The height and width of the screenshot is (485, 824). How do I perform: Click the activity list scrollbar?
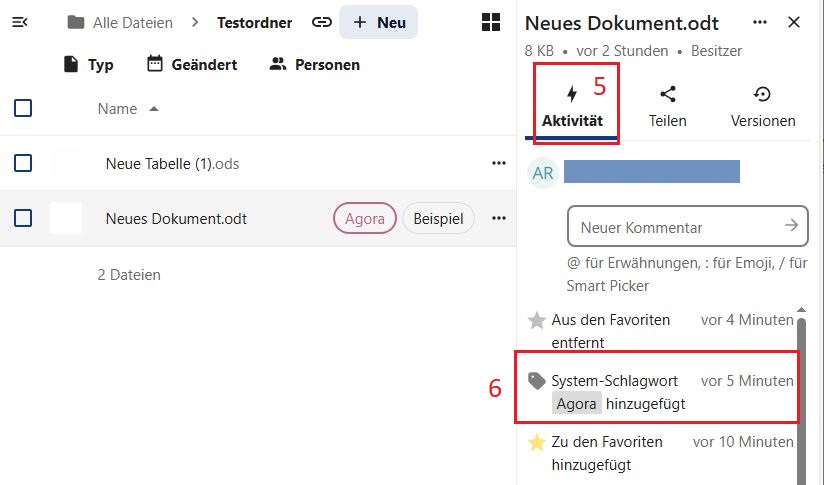(801, 400)
